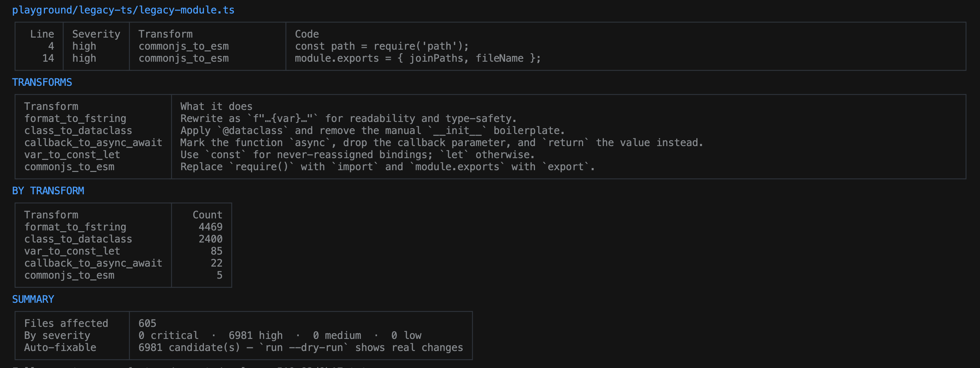This screenshot has height=368, width=980.
Task: Click line number 14 in findings table
Action: coord(48,58)
